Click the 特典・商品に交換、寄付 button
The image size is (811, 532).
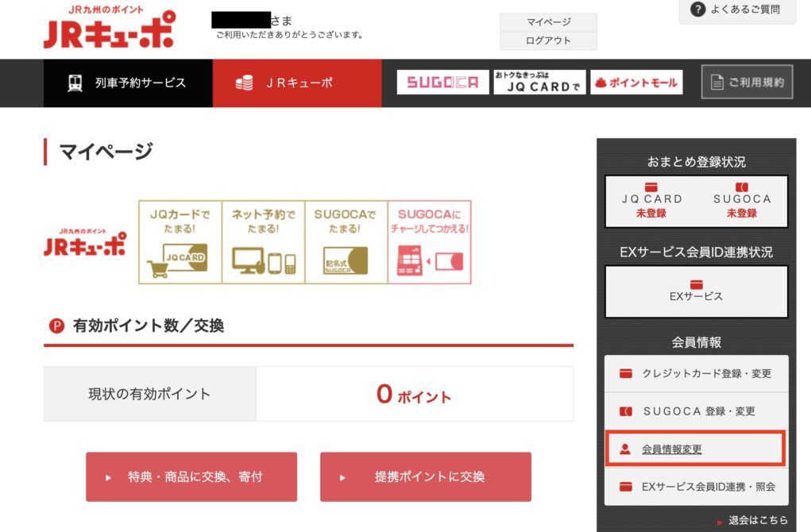[191, 477]
